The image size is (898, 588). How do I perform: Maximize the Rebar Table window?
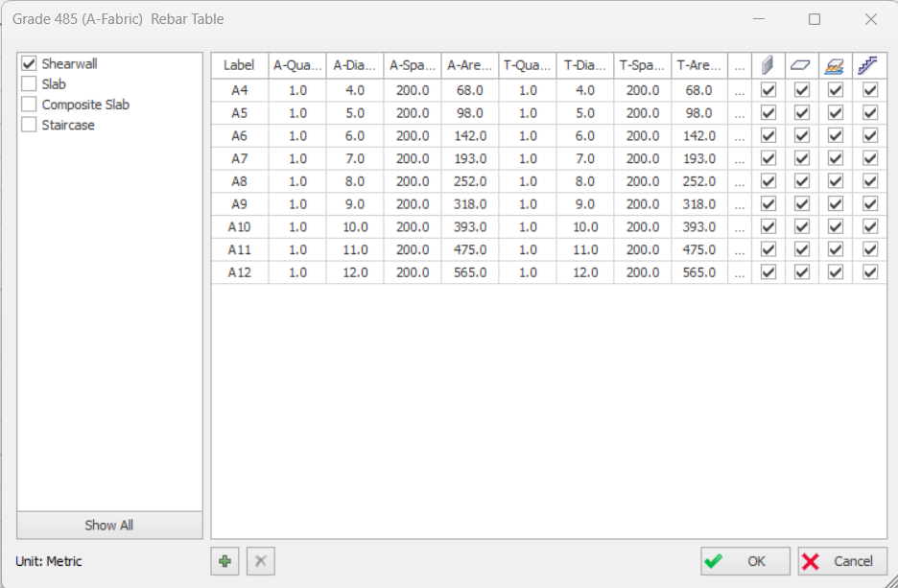point(815,19)
